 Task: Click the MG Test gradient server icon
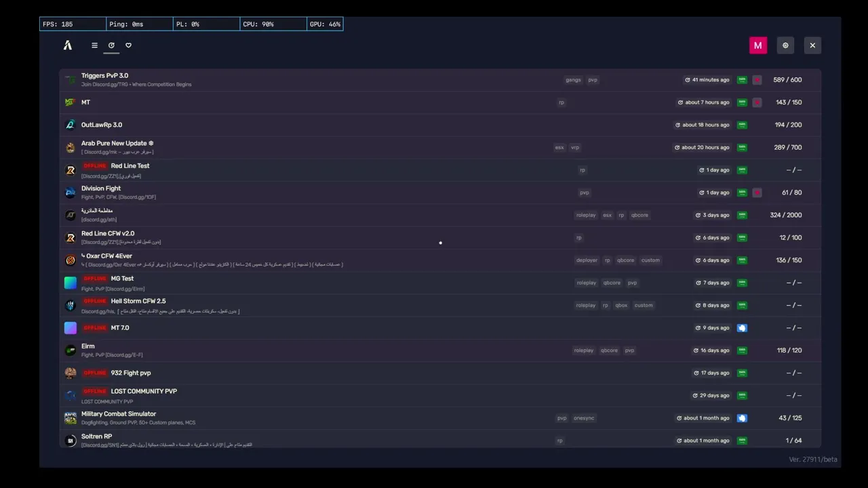[71, 283]
